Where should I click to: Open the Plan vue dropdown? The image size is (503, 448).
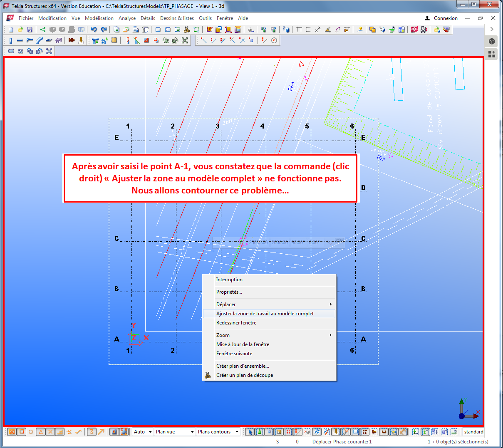pyautogui.click(x=175, y=432)
